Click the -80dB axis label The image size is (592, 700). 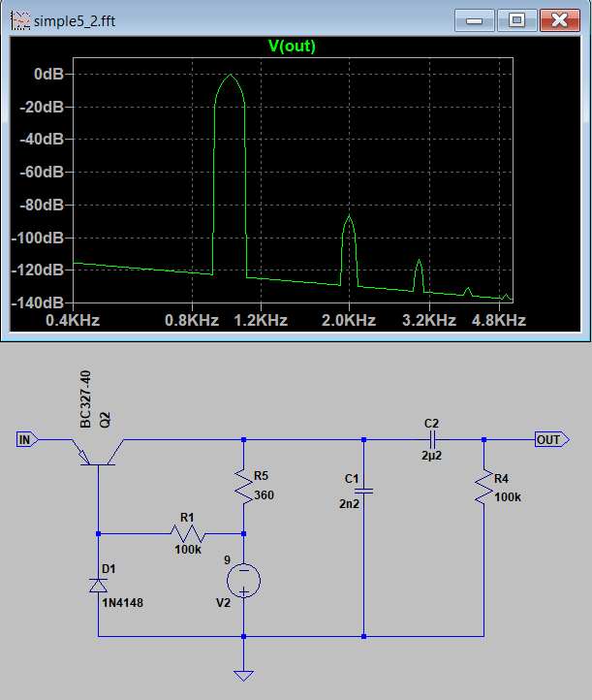43,205
